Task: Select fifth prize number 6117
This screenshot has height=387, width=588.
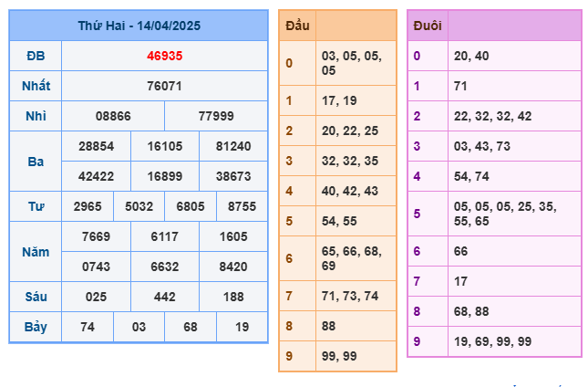Action: coord(165,236)
